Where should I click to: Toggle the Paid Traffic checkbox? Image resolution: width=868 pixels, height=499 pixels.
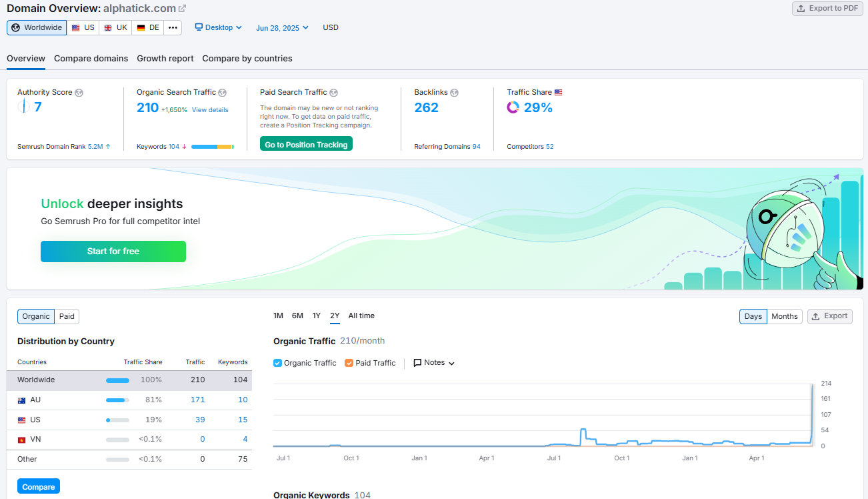point(349,363)
